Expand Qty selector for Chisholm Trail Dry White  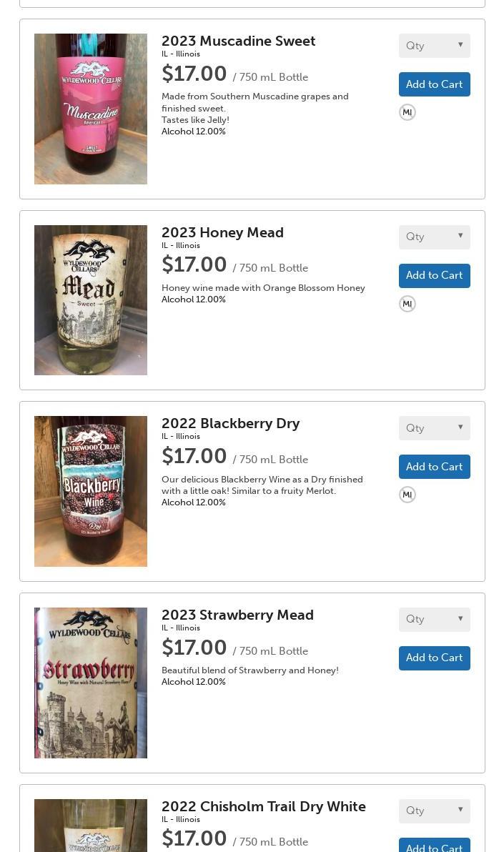(x=434, y=811)
